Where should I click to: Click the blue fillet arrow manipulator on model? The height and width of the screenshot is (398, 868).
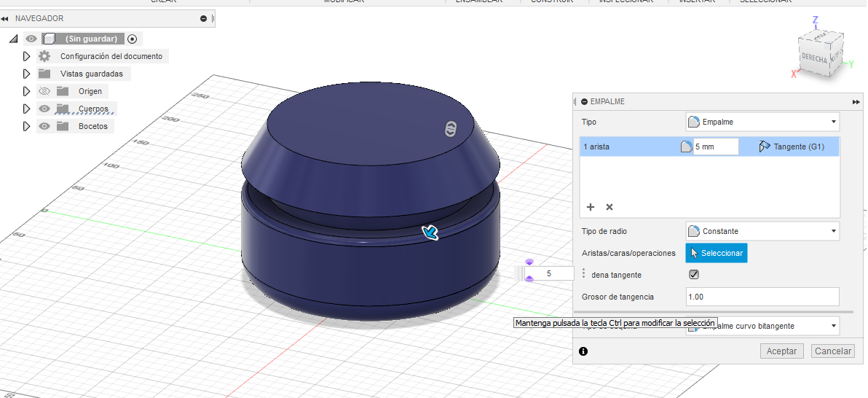[430, 233]
